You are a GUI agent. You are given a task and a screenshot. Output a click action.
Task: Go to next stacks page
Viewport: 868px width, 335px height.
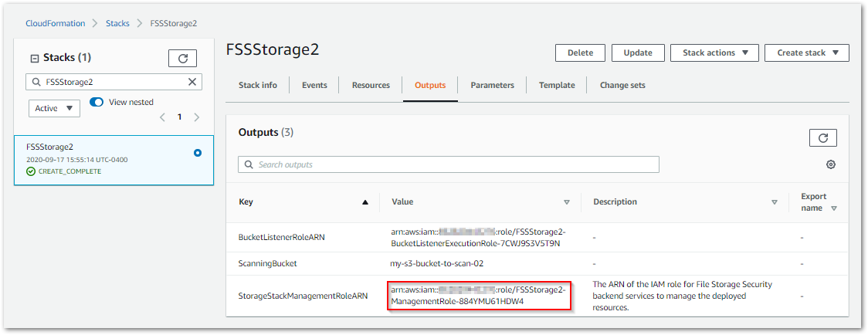(197, 117)
